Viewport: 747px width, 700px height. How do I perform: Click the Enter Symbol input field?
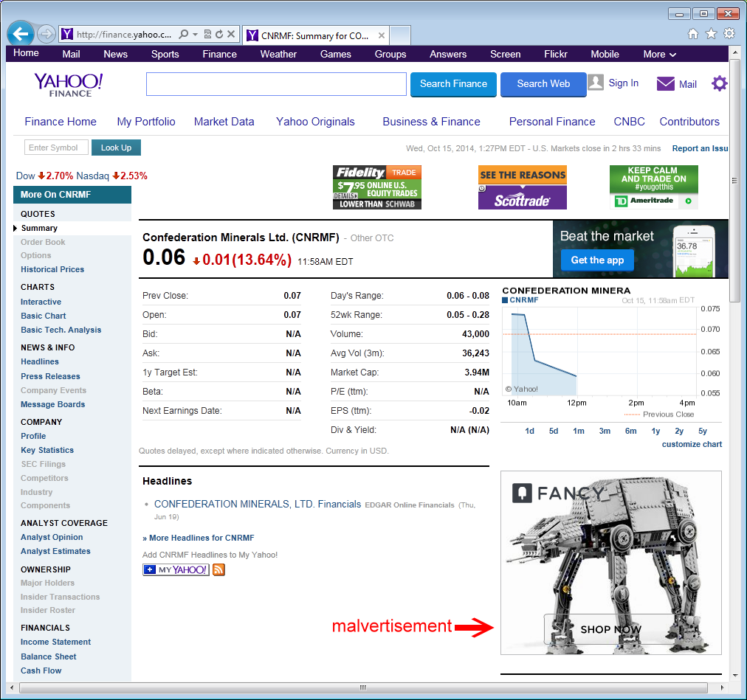coord(56,148)
